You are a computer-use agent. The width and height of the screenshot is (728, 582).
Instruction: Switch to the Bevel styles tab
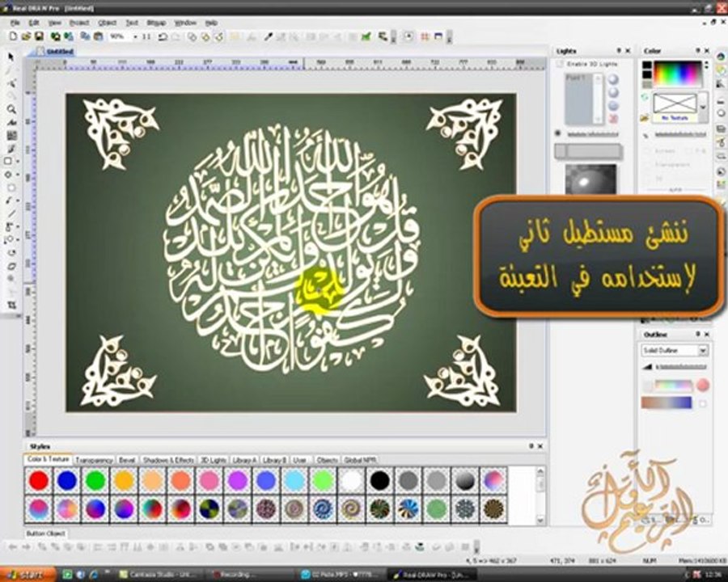[127, 460]
